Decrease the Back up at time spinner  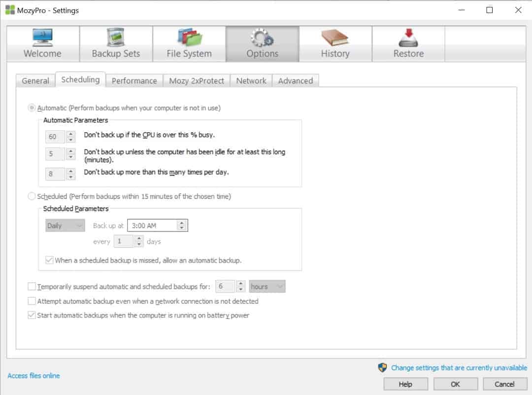coord(181,228)
